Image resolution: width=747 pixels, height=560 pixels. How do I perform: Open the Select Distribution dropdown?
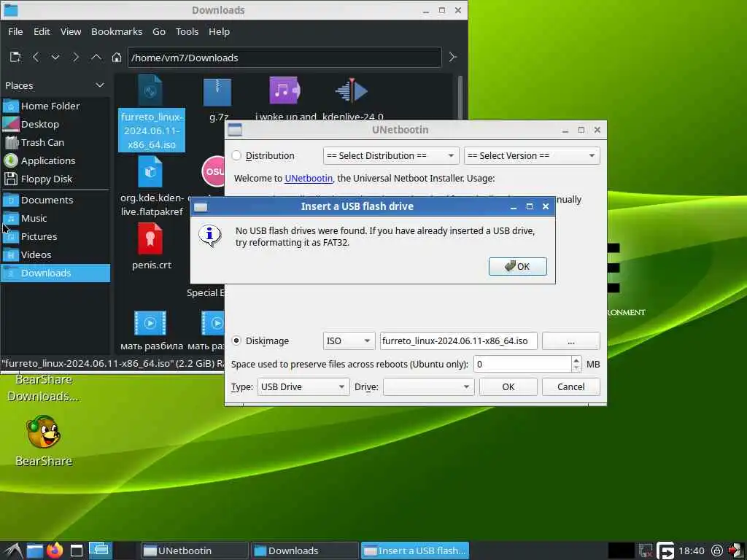pos(391,156)
